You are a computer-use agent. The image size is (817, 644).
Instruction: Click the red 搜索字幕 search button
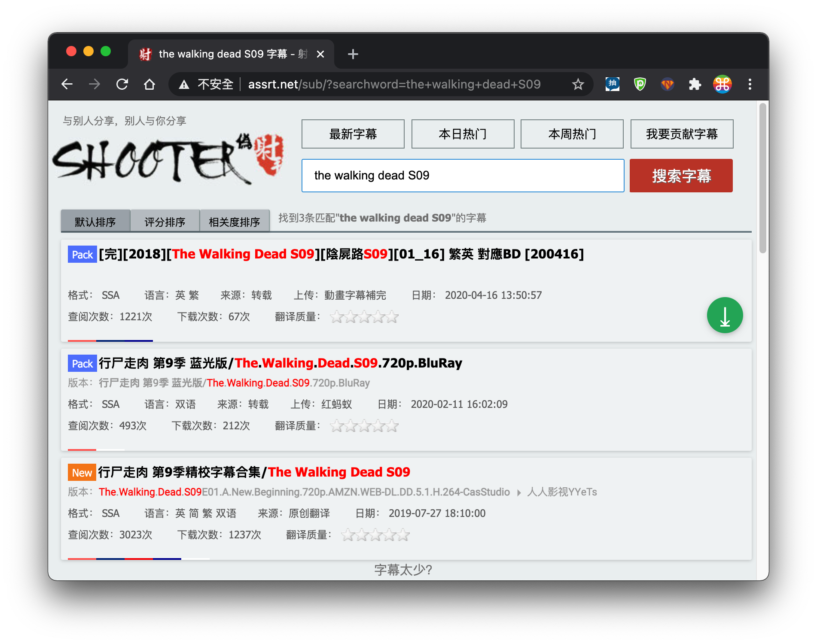pyautogui.click(x=681, y=176)
